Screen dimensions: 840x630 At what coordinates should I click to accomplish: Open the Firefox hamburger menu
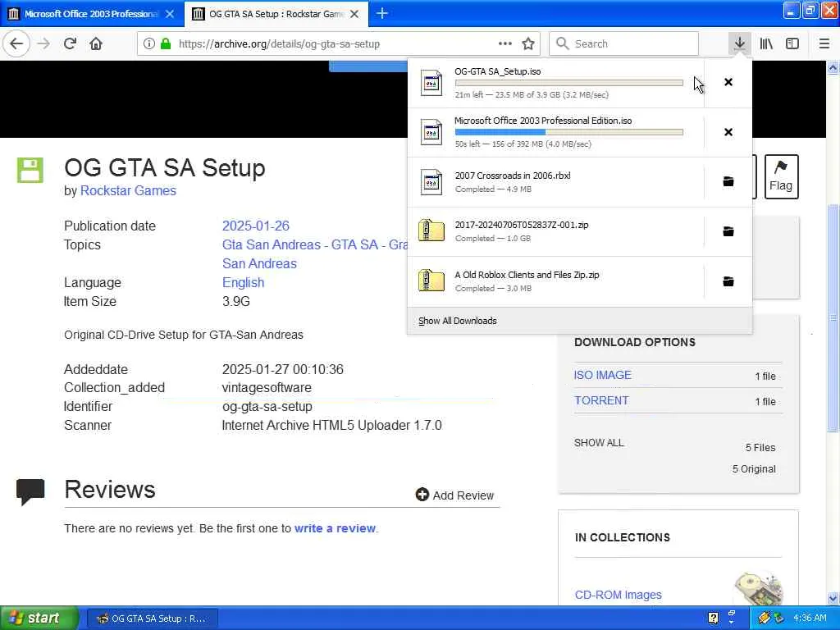tap(824, 43)
